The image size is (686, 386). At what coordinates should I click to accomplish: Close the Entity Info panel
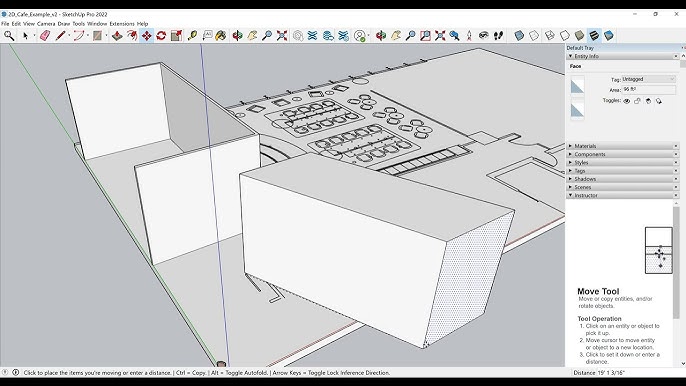click(x=676, y=56)
